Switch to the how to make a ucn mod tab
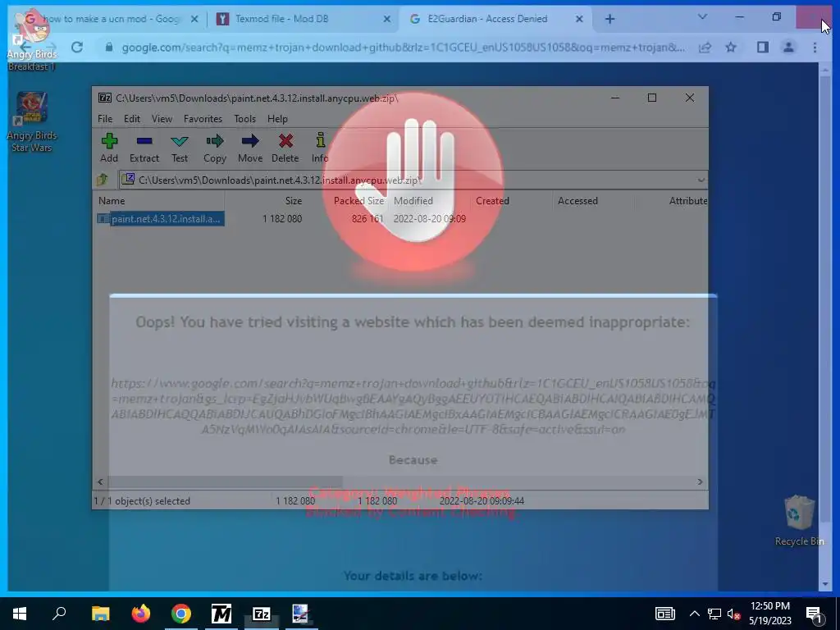 tap(111, 19)
